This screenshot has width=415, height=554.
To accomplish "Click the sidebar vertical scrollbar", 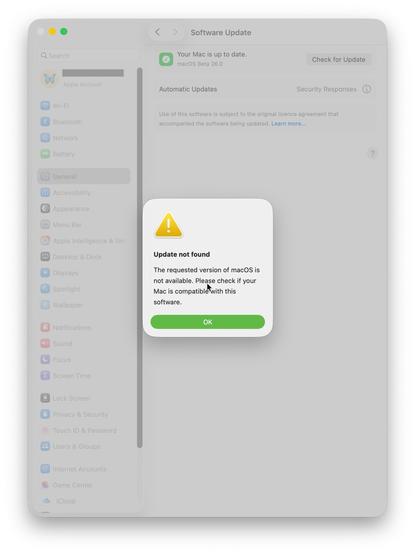I will [140, 258].
